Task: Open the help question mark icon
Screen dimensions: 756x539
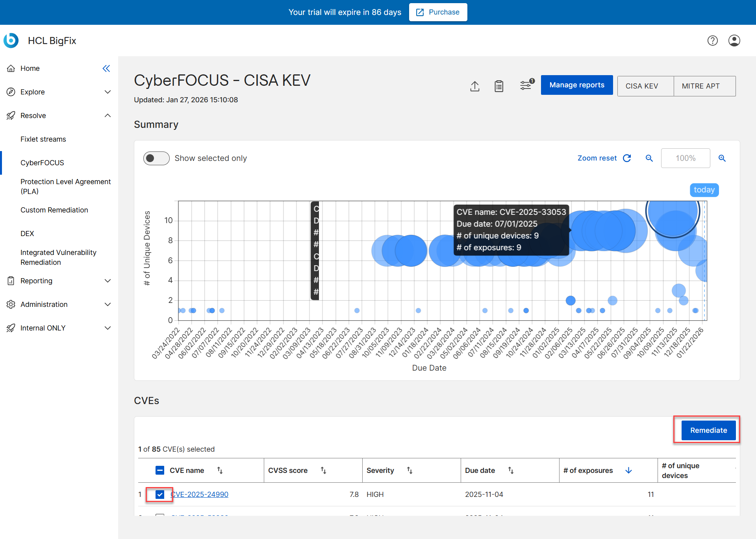Action: pos(713,41)
